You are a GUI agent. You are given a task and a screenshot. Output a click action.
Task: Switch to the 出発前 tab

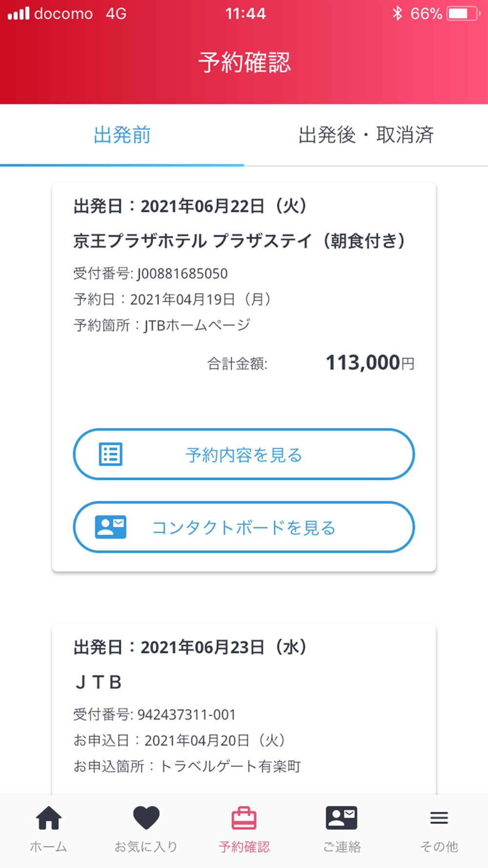pyautogui.click(x=122, y=135)
